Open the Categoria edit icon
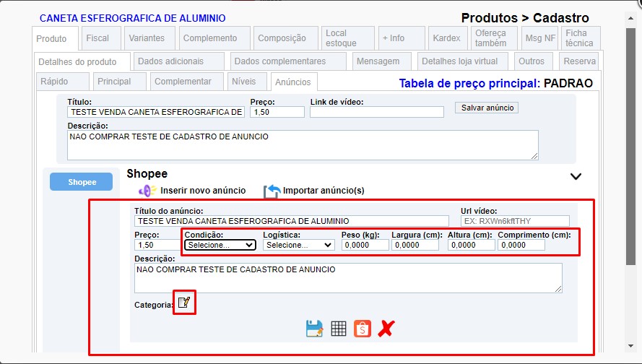 click(x=184, y=302)
